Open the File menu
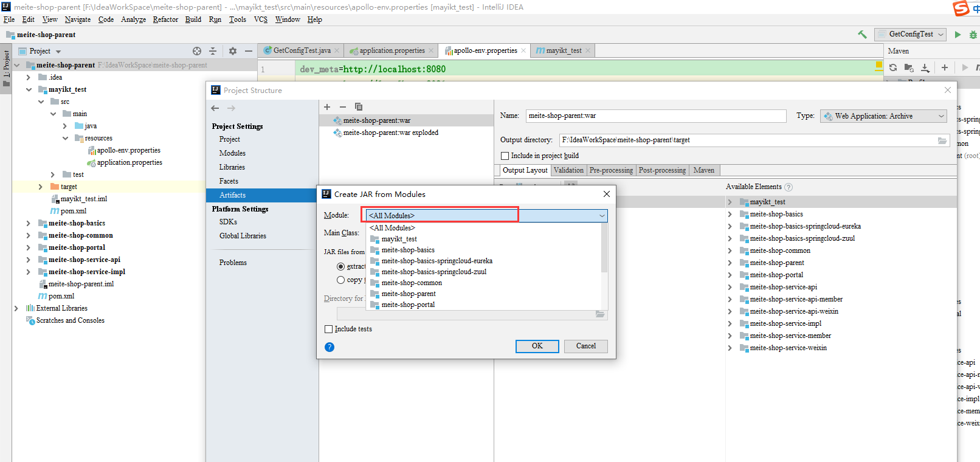 pyautogui.click(x=9, y=19)
